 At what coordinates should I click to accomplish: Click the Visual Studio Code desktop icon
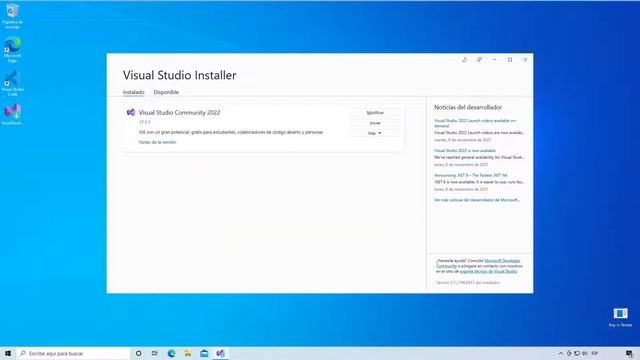point(12,83)
